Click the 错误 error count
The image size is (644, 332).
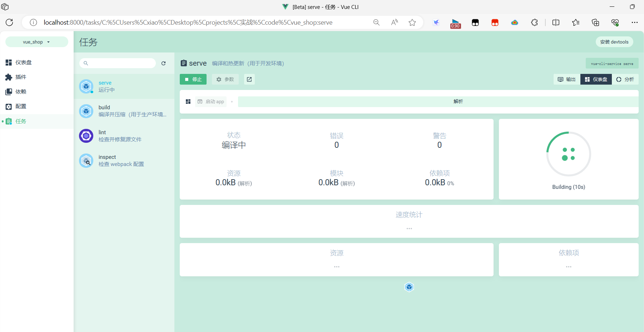(x=337, y=145)
